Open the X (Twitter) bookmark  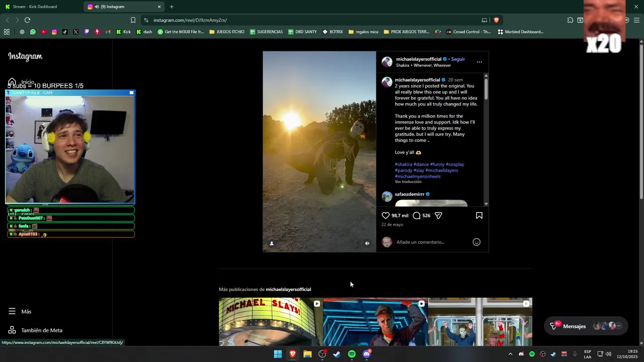75,32
